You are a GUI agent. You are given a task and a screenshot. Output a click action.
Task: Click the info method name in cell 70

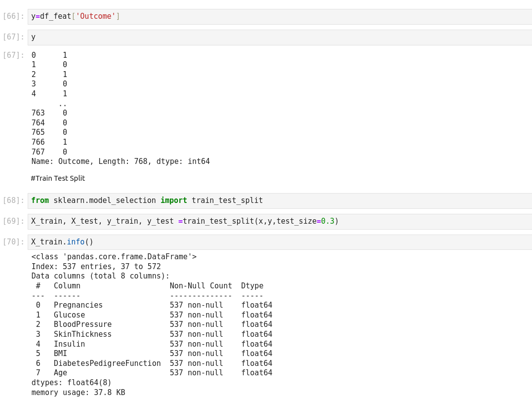76,242
